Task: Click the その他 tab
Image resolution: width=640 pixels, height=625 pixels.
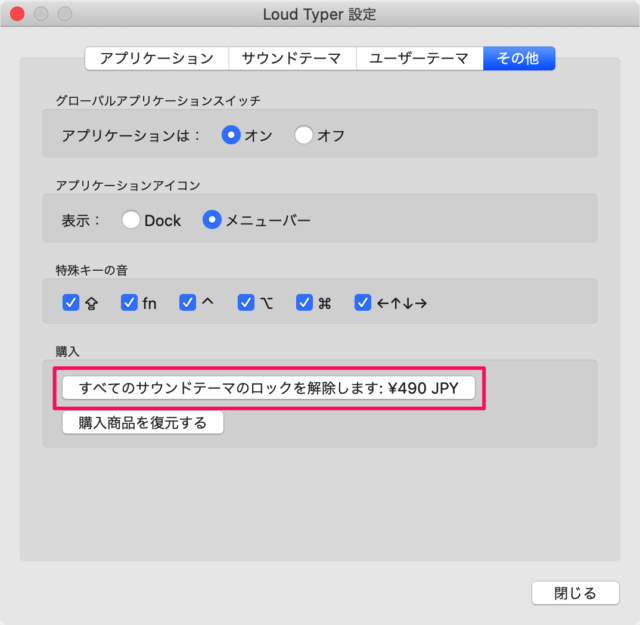Action: tap(519, 58)
